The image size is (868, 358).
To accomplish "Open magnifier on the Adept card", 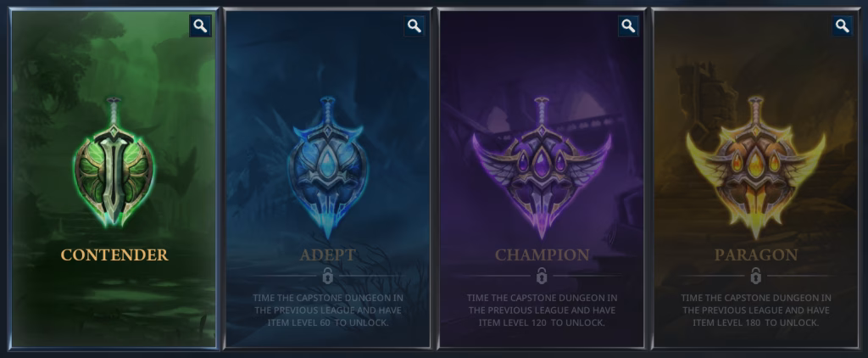I will point(414,25).
